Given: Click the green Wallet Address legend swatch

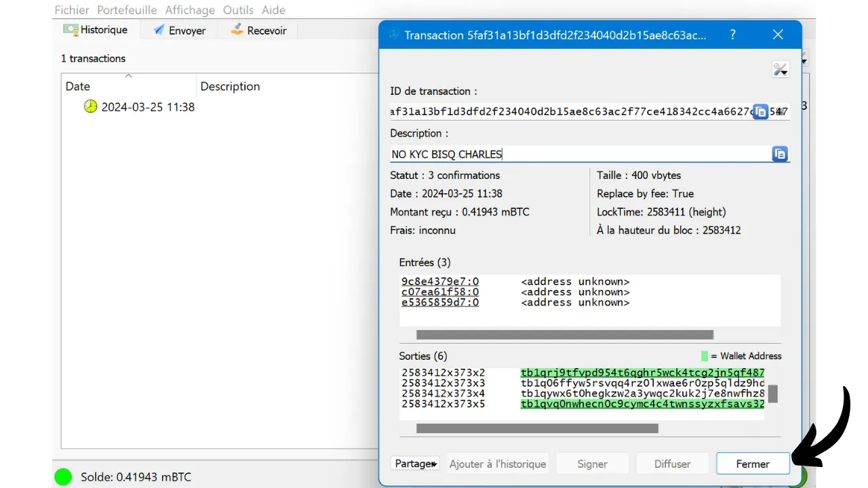Looking at the screenshot, I should pos(705,356).
